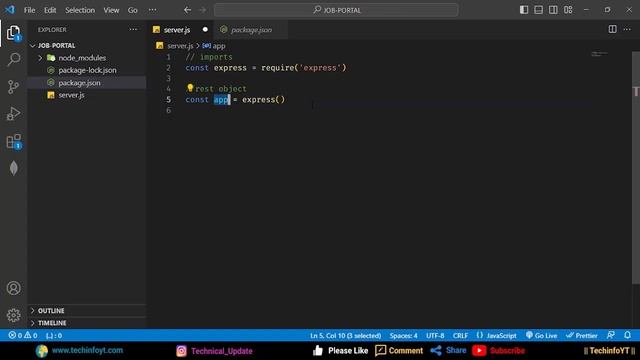Open Explorer Views and More Actions ellipsis
Screen dimensions: 640x360
click(x=133, y=29)
